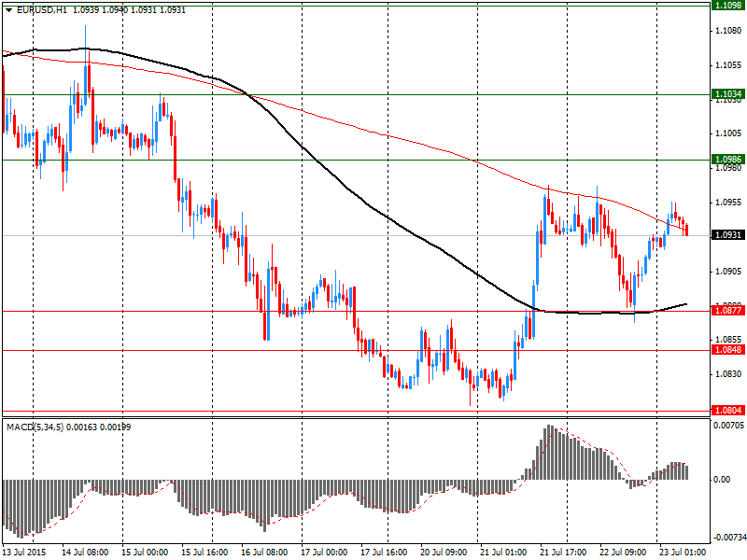Click the MACD scale 0.00 value
The height and width of the screenshot is (560, 747).
pyautogui.click(x=722, y=480)
